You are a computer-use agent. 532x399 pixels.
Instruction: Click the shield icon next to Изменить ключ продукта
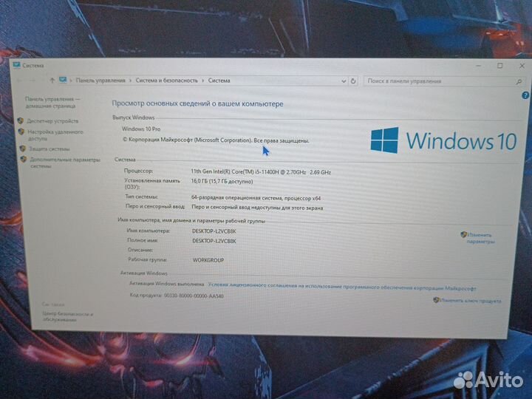436,300
